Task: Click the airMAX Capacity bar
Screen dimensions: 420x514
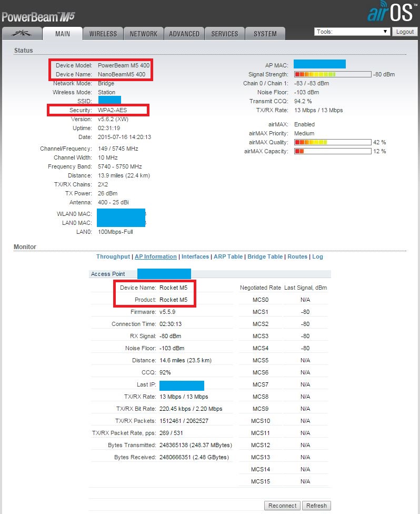Action: (333, 151)
